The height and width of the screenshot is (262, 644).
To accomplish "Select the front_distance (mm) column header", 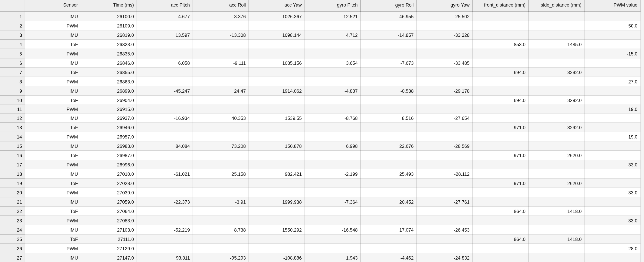I will tap(500, 5).
